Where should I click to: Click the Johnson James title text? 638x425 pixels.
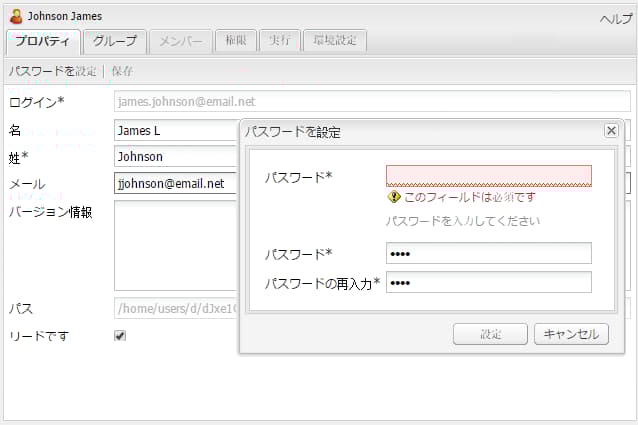pyautogui.click(x=65, y=16)
